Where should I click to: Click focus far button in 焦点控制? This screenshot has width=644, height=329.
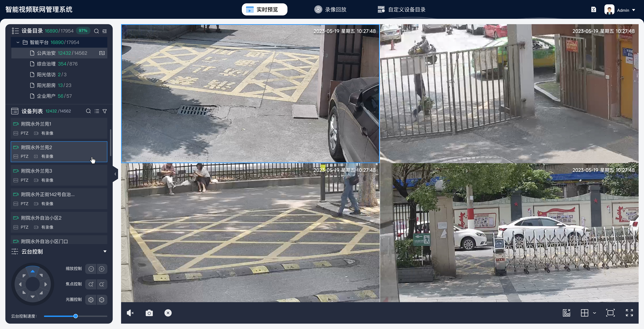(x=102, y=284)
